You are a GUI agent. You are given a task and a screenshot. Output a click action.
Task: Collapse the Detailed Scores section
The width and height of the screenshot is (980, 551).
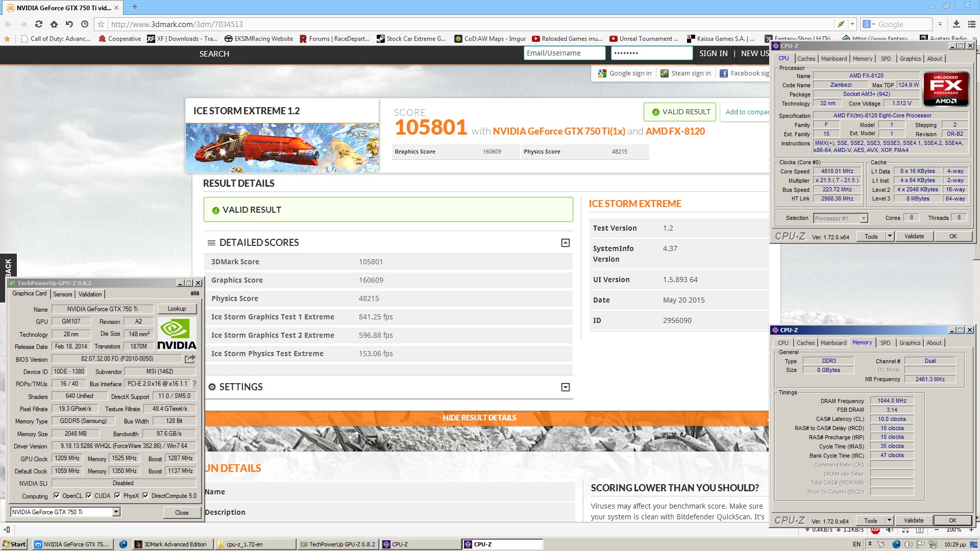[x=566, y=243]
